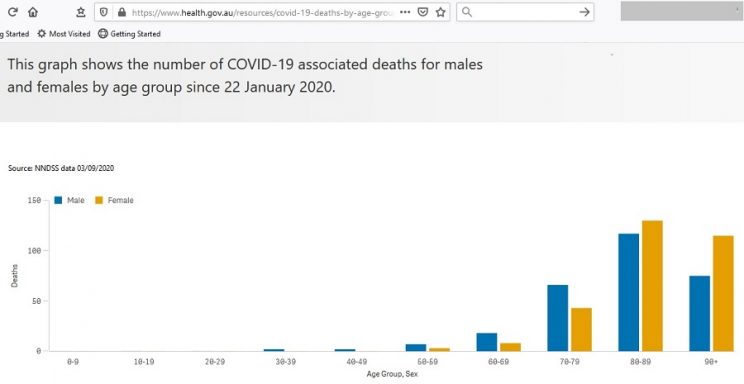Screen dimensions: 744x384
Task: Click the Deaths y-axis title
Action: (x=14, y=276)
